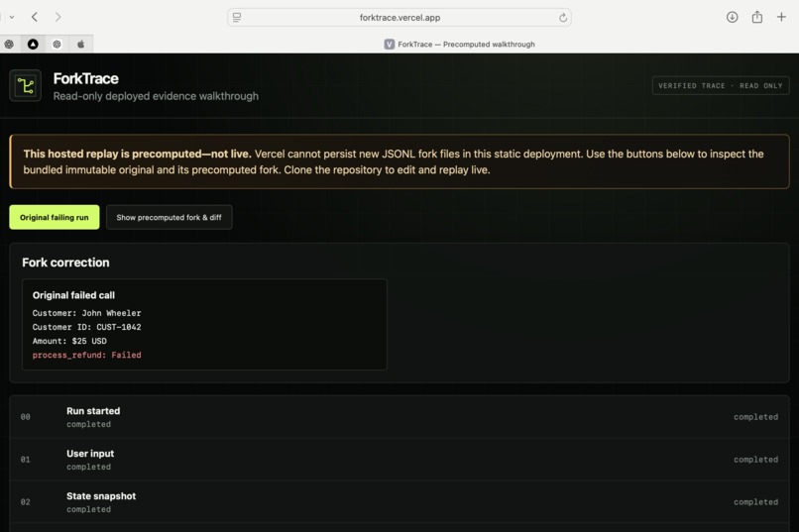
Task: Click the precomputed-not-live warning banner
Action: (399, 161)
